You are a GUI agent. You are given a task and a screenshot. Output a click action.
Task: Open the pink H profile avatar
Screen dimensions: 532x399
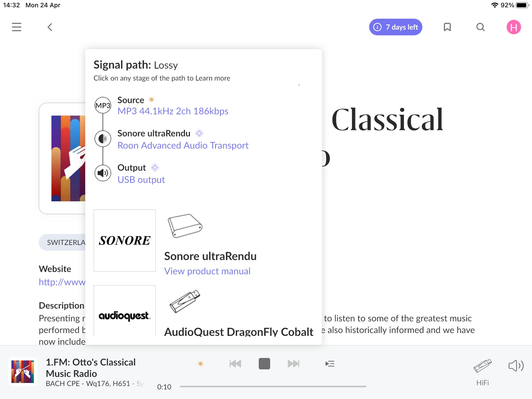click(x=513, y=27)
